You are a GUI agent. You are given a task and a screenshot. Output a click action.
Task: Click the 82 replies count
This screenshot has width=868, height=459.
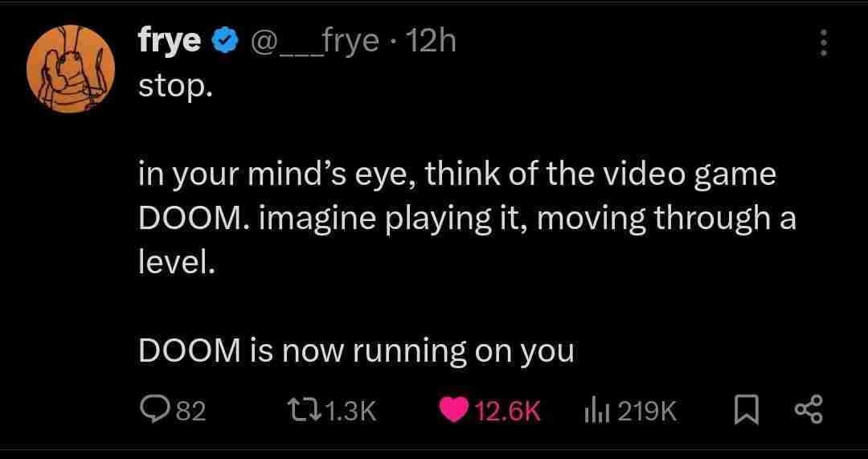click(x=190, y=412)
